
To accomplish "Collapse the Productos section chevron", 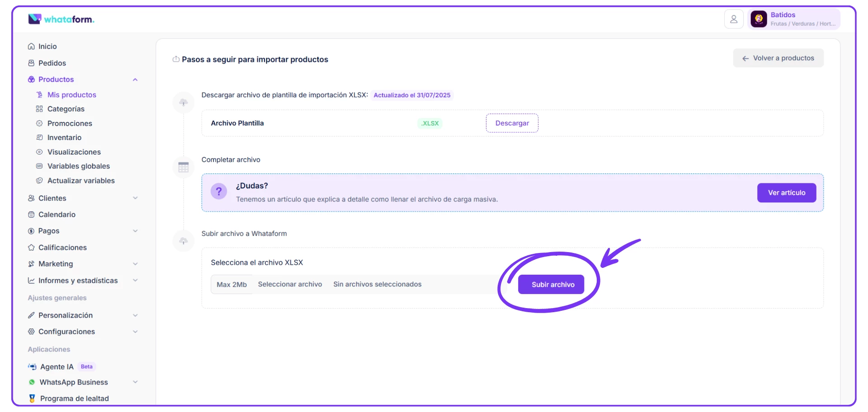I will 135,80.
